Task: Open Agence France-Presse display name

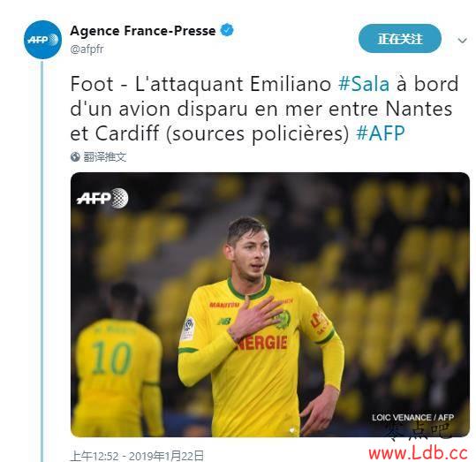Action: point(143,31)
